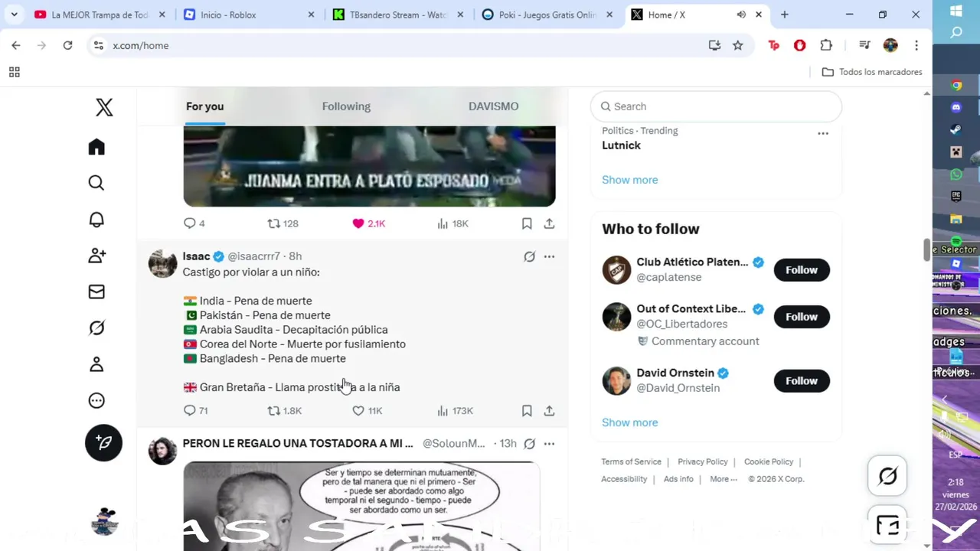Open account avatar at sidebar bottom
Screen dimensions: 980x551
point(104,522)
